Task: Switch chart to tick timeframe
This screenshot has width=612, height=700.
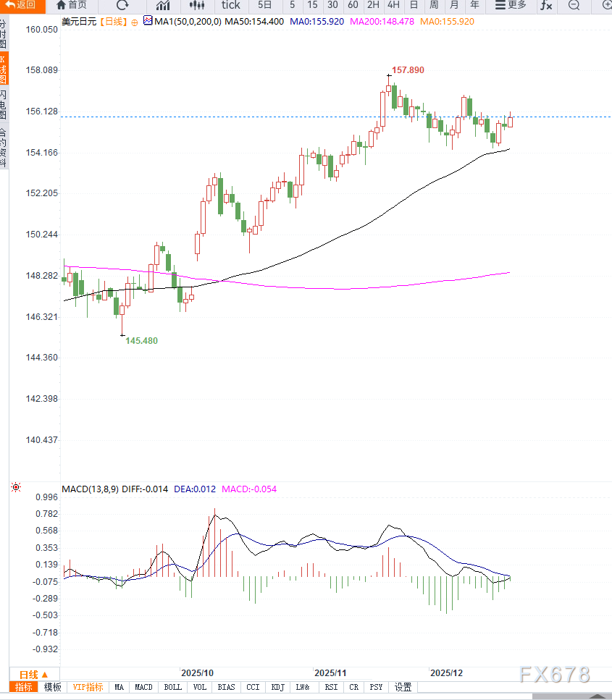Action: click(x=230, y=5)
